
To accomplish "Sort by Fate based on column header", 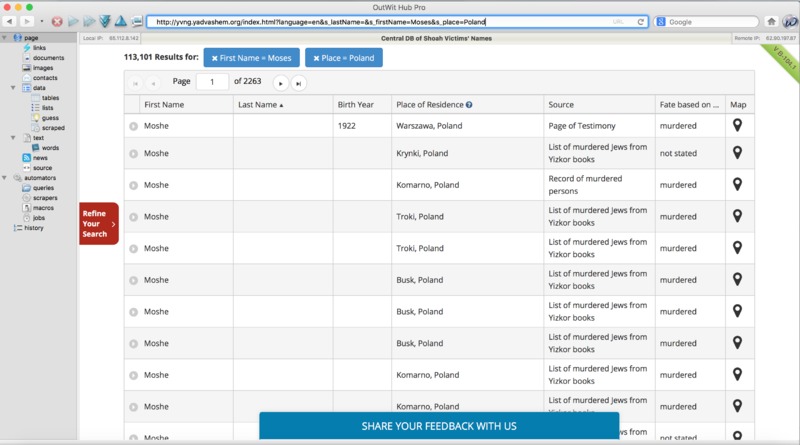I will click(x=689, y=105).
